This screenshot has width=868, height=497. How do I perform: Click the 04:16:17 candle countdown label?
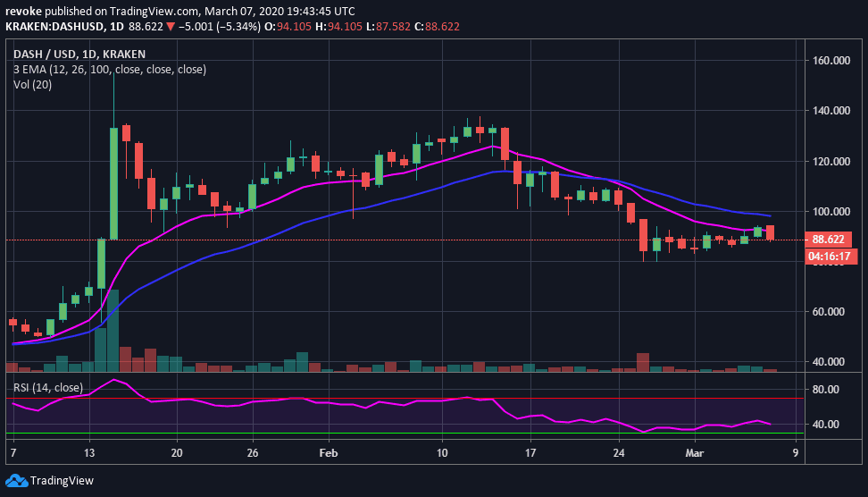829,255
